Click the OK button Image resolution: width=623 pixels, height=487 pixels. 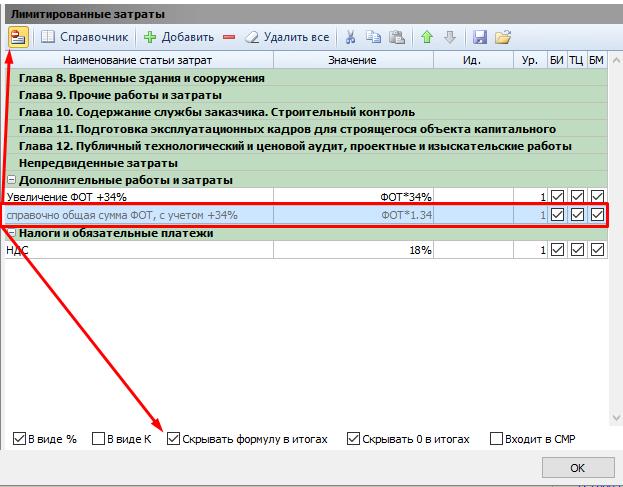[x=578, y=468]
